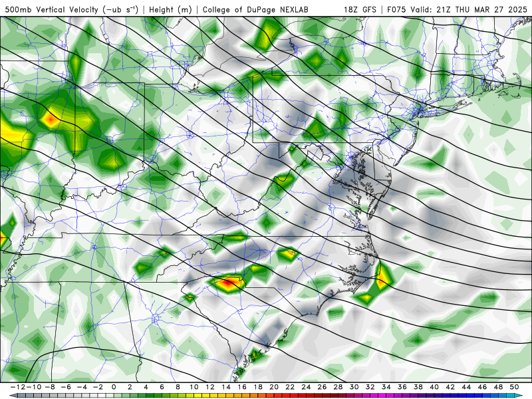Click the '20' color scale label
This screenshot has width=532, height=399.
click(274, 387)
